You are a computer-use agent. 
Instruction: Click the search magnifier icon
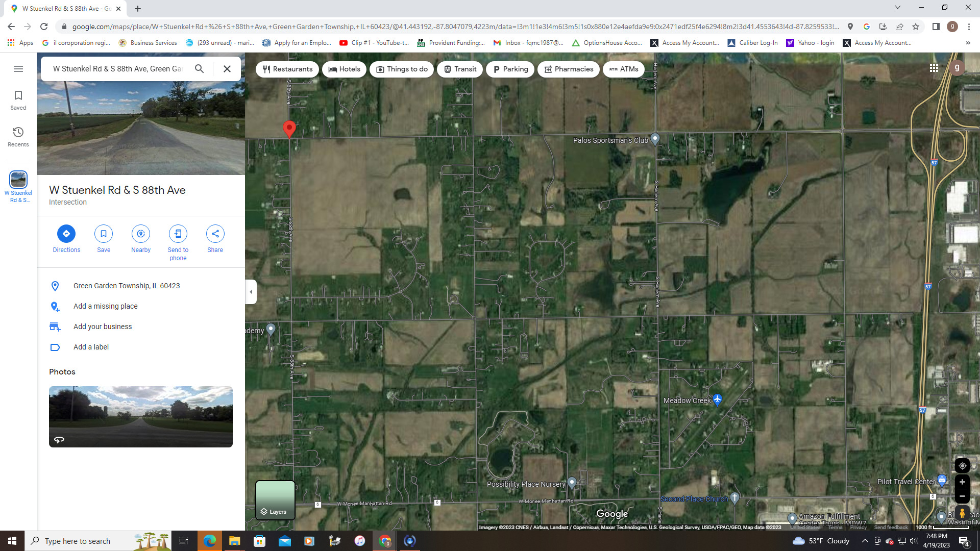[200, 69]
